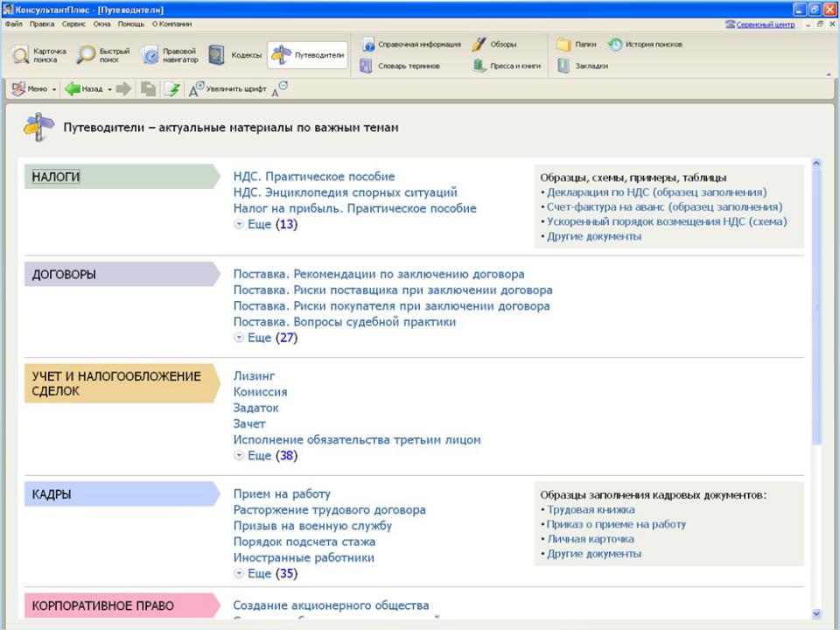Open Закладки bookmarks

tap(583, 66)
